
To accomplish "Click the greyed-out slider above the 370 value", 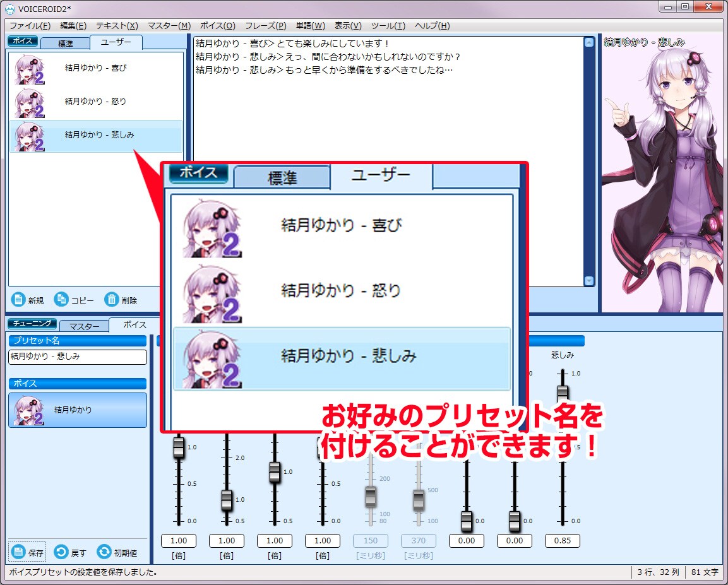I will coord(419,500).
